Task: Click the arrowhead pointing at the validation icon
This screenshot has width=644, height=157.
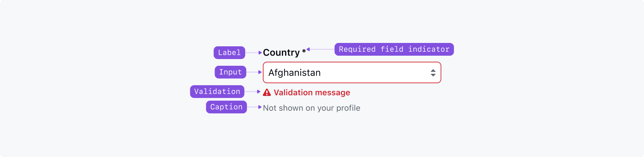Action: coord(259,92)
